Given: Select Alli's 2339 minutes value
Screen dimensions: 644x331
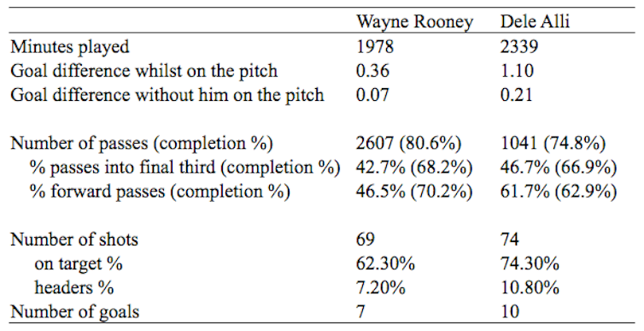Looking at the screenshot, I should pos(519,46).
